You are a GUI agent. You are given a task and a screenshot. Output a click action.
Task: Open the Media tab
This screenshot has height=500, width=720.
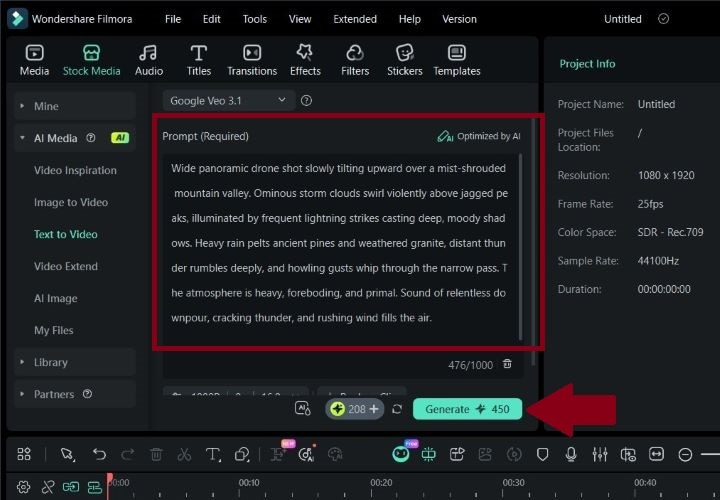pos(34,60)
